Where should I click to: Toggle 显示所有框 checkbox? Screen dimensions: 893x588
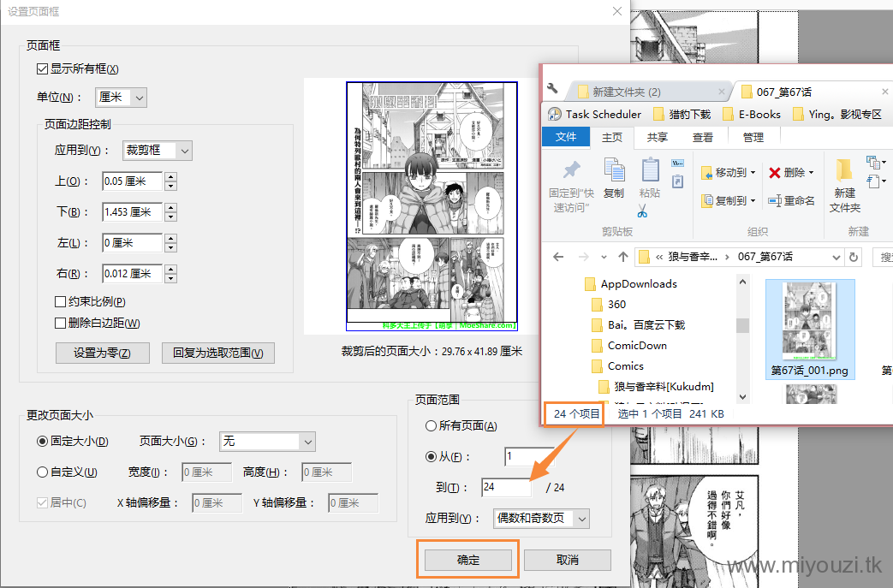click(42, 68)
